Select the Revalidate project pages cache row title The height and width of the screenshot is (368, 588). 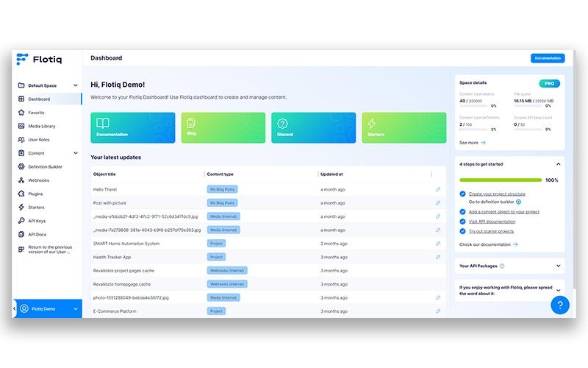coord(123,271)
